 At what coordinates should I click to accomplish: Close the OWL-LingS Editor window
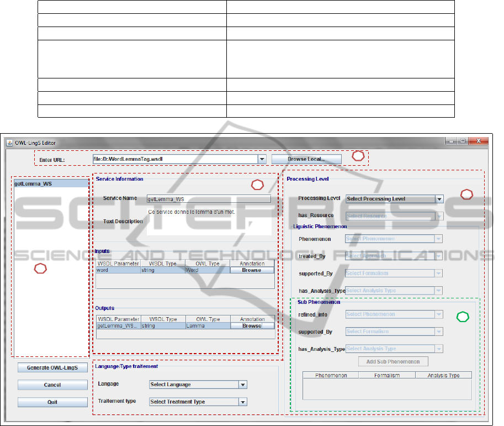pyautogui.click(x=479, y=141)
